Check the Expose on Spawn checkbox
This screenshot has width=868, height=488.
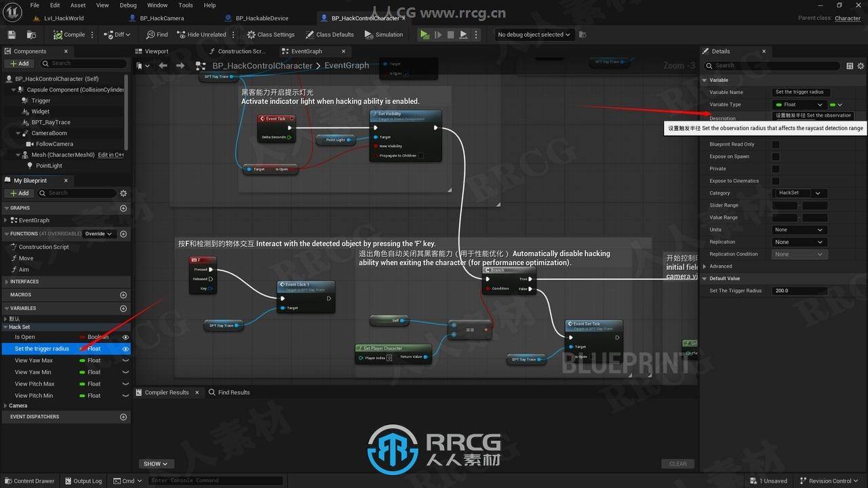click(776, 157)
